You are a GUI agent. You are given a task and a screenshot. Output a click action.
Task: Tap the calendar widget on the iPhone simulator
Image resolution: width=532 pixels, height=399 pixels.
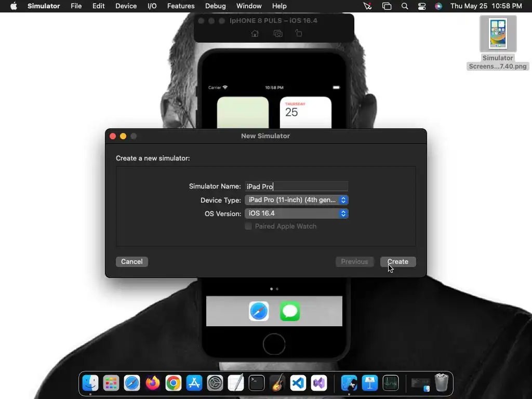coord(305,113)
